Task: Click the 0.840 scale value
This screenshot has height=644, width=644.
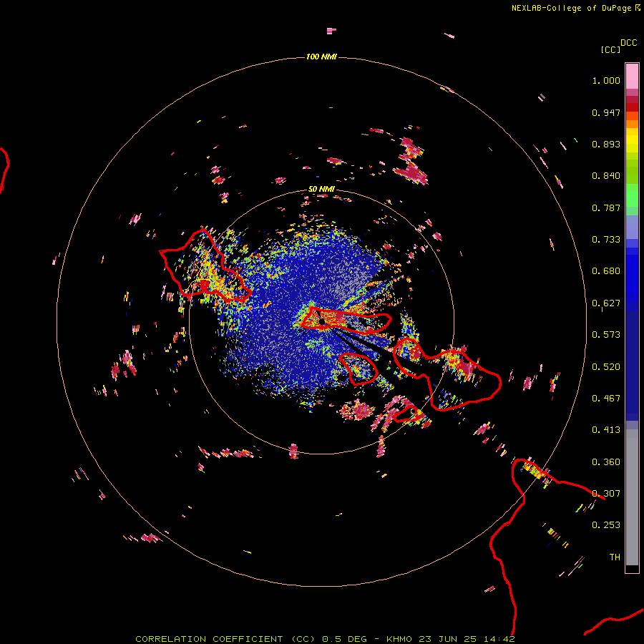Action: tap(606, 176)
